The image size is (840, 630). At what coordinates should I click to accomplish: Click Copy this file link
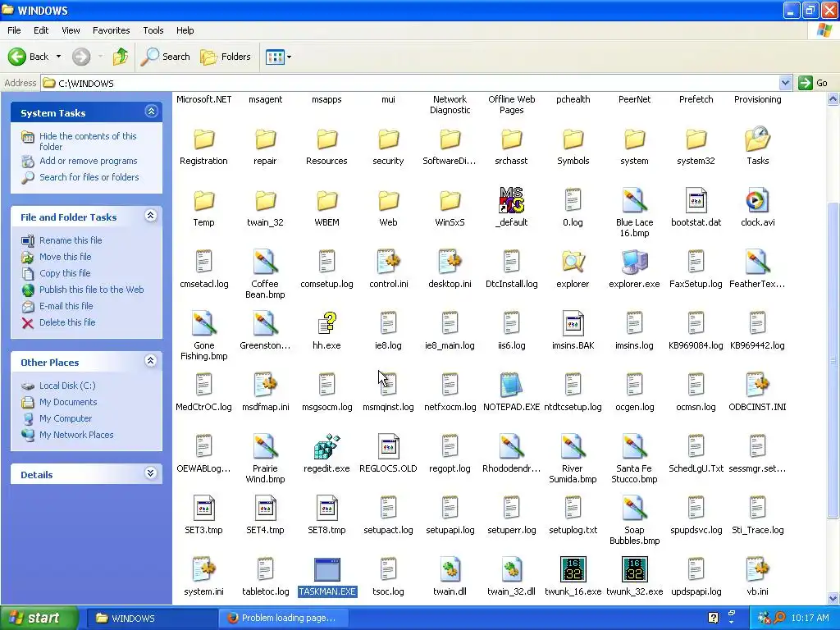(65, 273)
